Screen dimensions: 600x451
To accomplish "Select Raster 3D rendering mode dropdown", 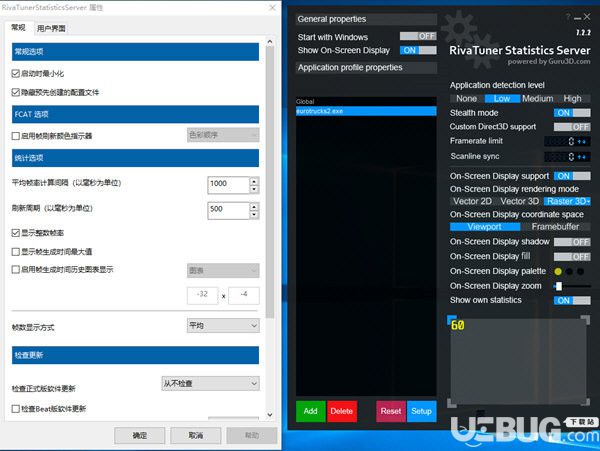I will point(567,201).
